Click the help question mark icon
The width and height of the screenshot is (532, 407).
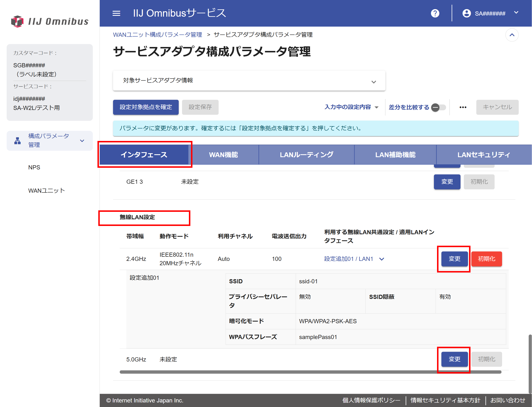[435, 13]
